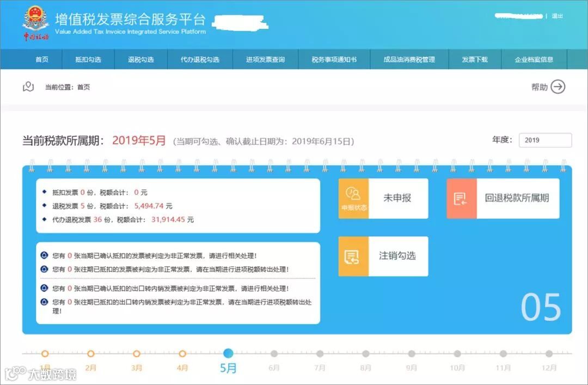
Task: Select the 7月 timeline marker
Action: (320, 353)
